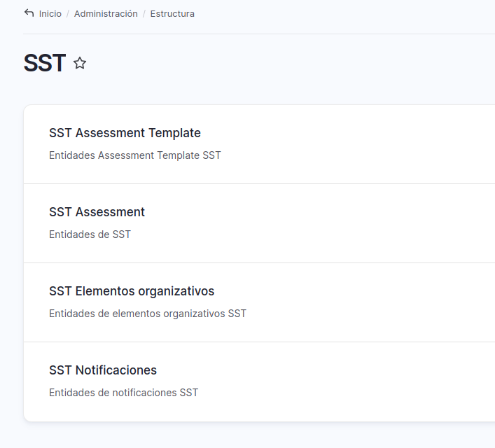Click the SST page heading
Viewport: 495px width, 448px height.
click(x=44, y=64)
